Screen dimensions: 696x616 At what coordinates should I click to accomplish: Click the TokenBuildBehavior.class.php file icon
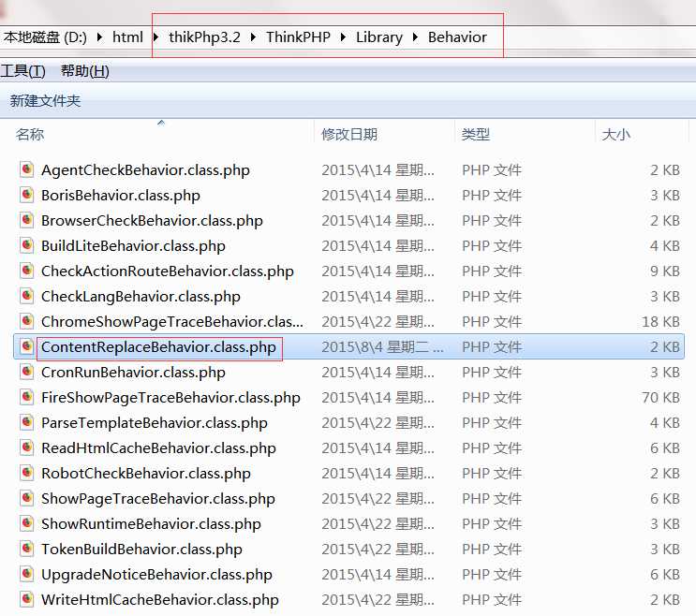(26, 549)
